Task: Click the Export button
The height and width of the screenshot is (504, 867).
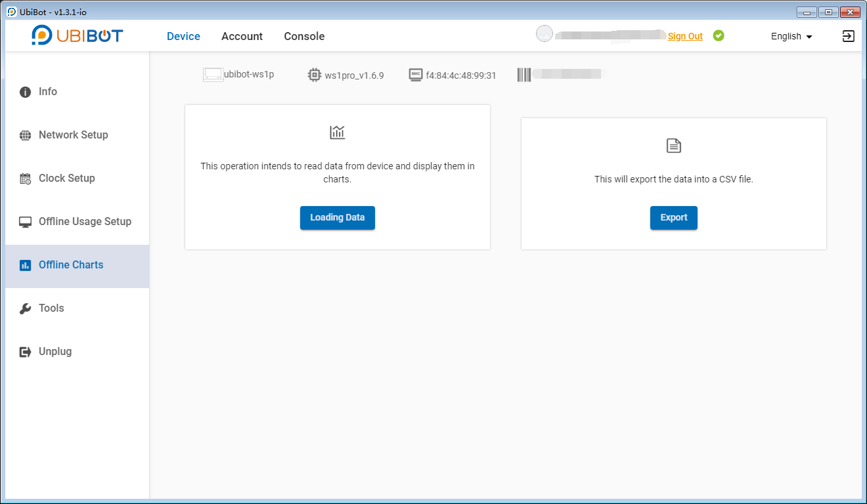Action: 674,218
